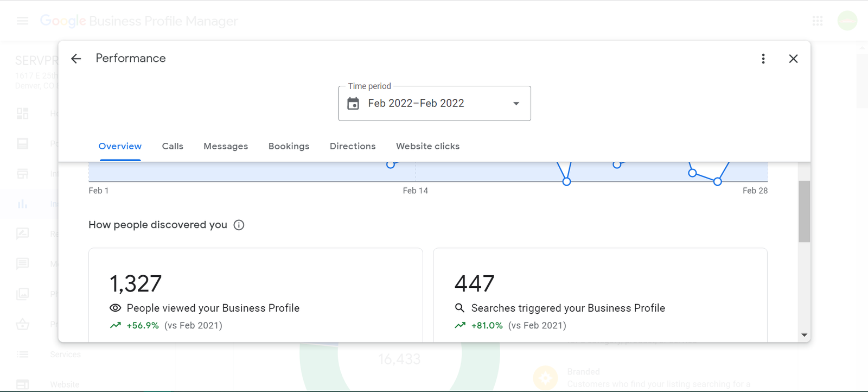
Task: Click the +81.0% trend value
Action: [487, 325]
